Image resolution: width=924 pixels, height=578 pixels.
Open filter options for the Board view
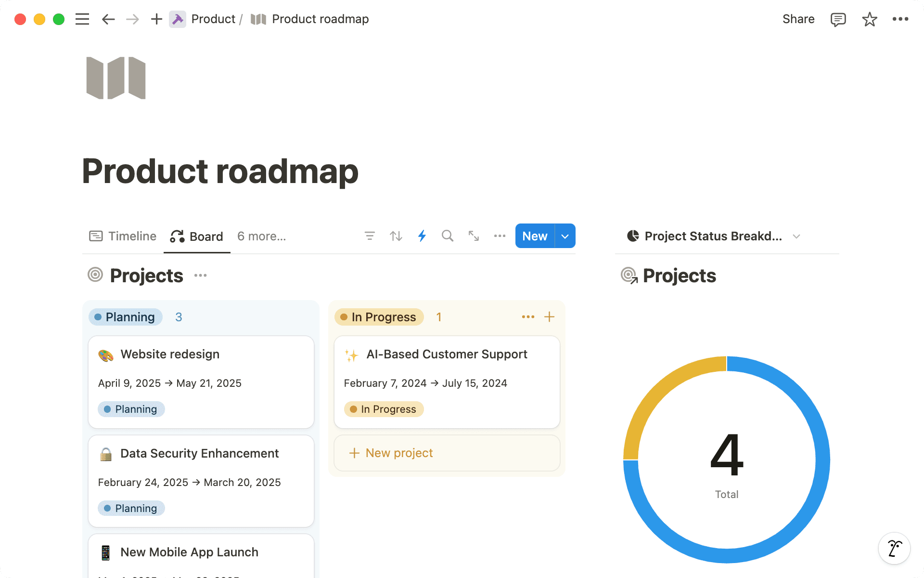tap(370, 236)
